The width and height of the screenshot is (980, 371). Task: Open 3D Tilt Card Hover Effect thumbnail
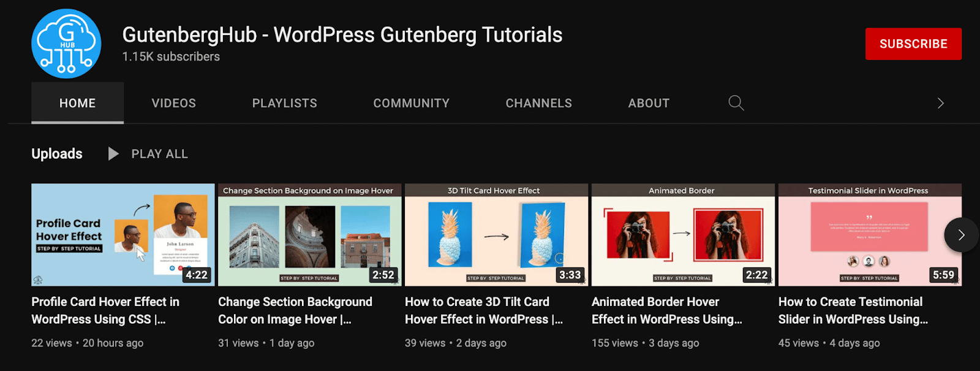497,235
